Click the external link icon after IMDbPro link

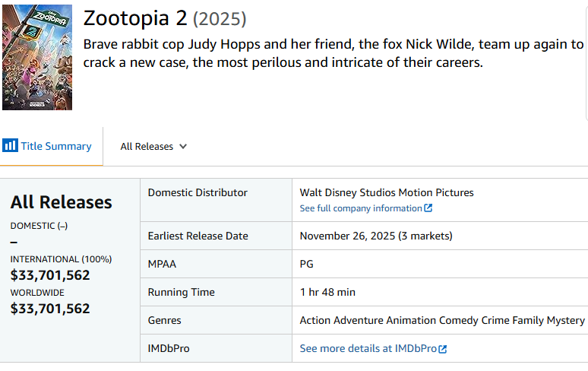tap(443, 349)
